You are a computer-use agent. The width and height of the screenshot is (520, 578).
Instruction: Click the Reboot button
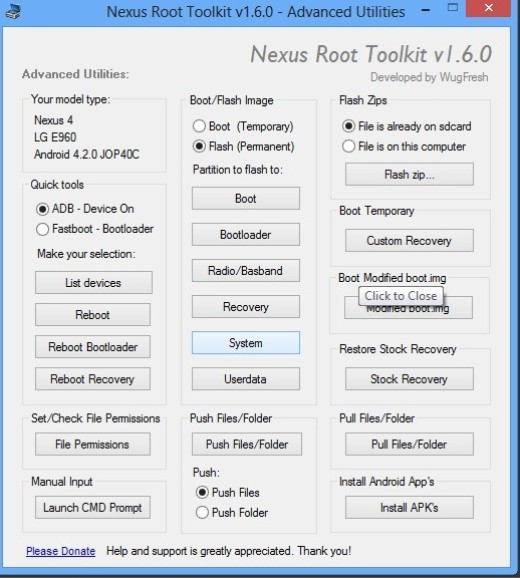pos(93,314)
